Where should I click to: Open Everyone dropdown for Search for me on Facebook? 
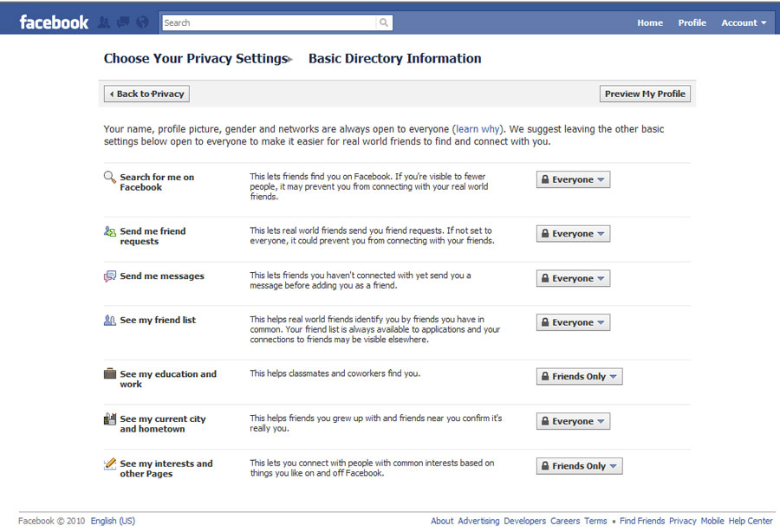[573, 179]
